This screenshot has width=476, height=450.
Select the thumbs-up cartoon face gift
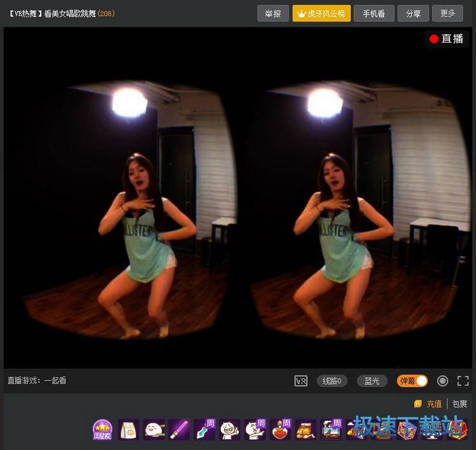click(230, 429)
